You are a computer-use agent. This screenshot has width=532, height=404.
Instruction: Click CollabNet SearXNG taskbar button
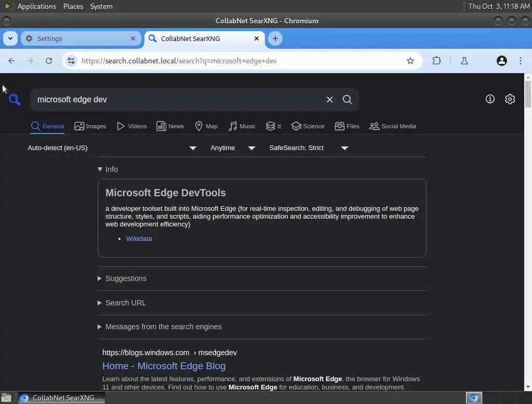click(62, 398)
